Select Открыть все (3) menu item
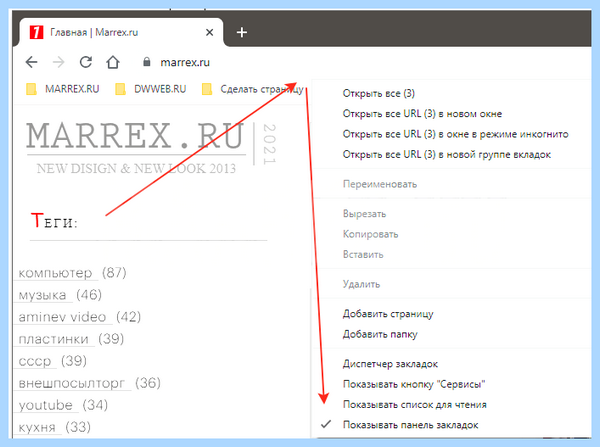This screenshot has height=447, width=600. 379,93
